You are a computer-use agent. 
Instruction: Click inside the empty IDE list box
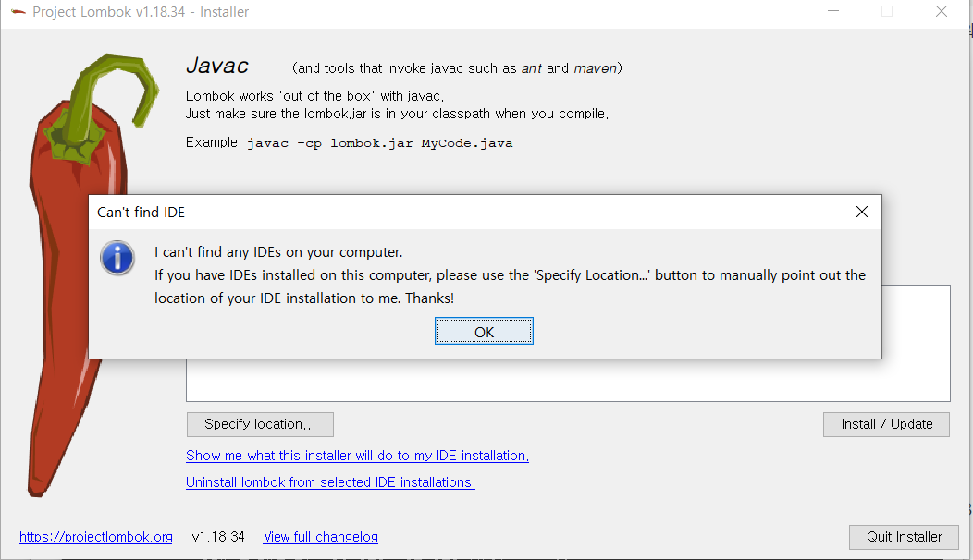click(568, 380)
